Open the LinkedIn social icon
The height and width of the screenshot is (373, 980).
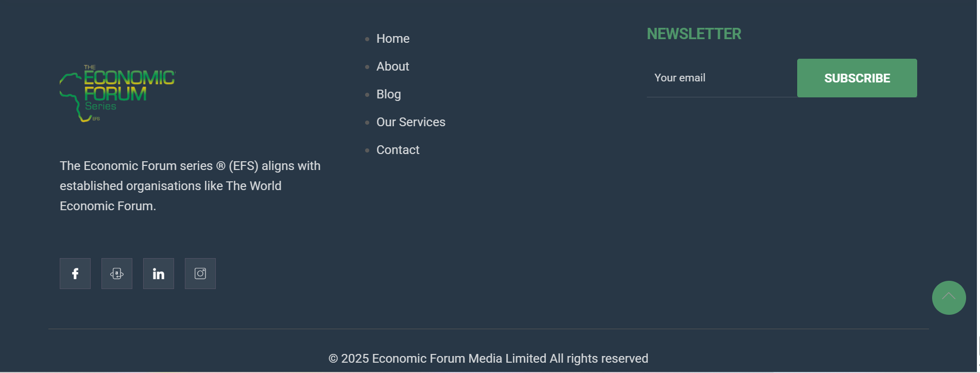click(x=159, y=274)
